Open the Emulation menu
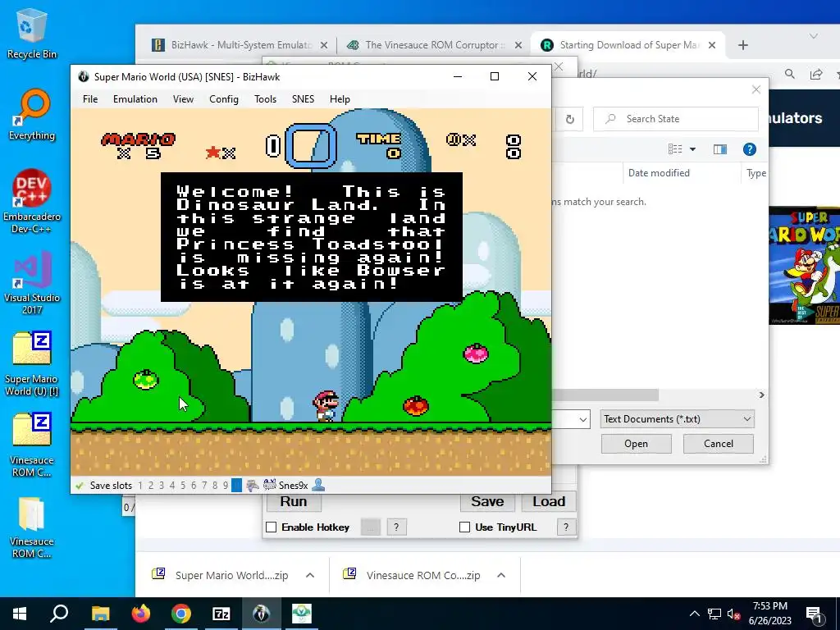The image size is (840, 630). [135, 99]
